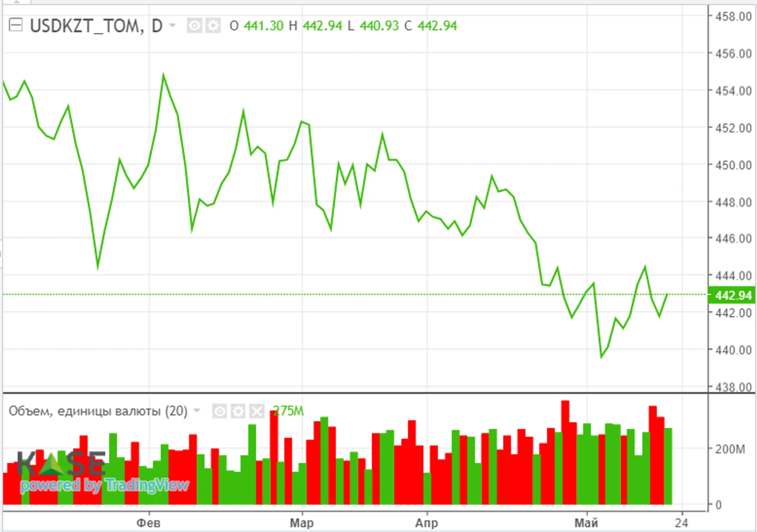Click the green 442.94 current price label
The image size is (757, 532).
pyautogui.click(x=732, y=296)
